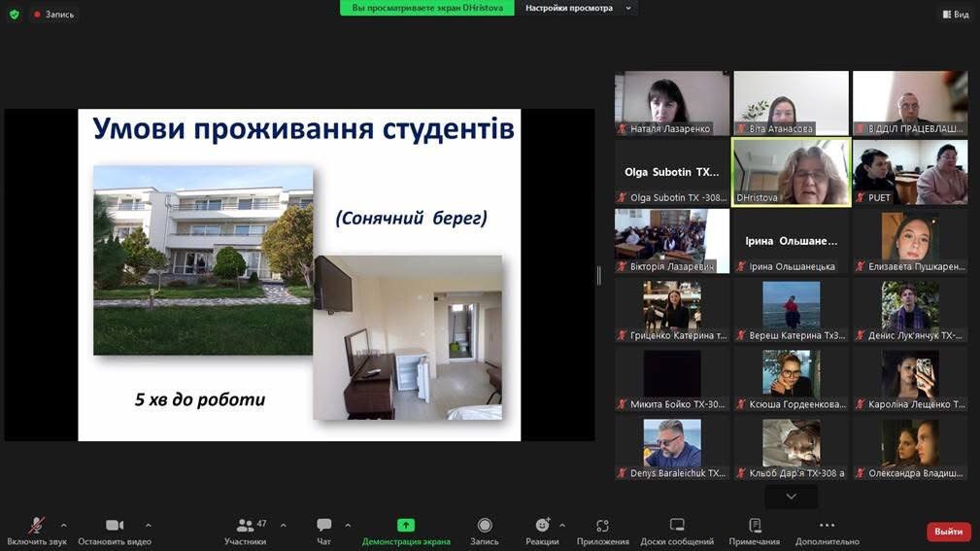The height and width of the screenshot is (551, 980).
Task: Expand audio options arrow beside microphone
Action: (x=64, y=525)
